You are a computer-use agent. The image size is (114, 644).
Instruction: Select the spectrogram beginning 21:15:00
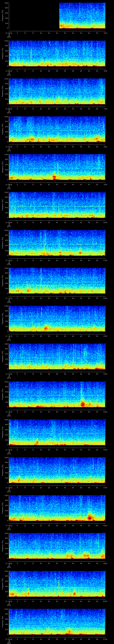click(x=57, y=432)
